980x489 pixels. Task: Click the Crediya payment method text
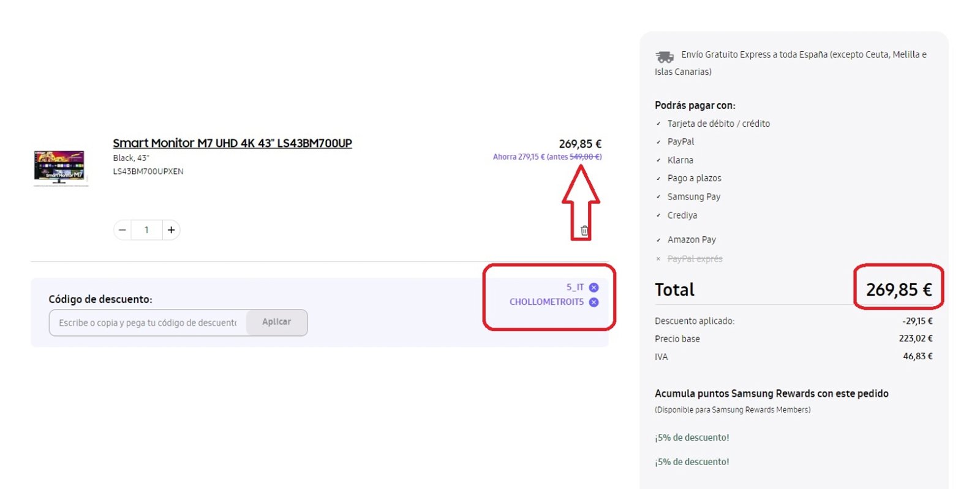[x=682, y=215]
